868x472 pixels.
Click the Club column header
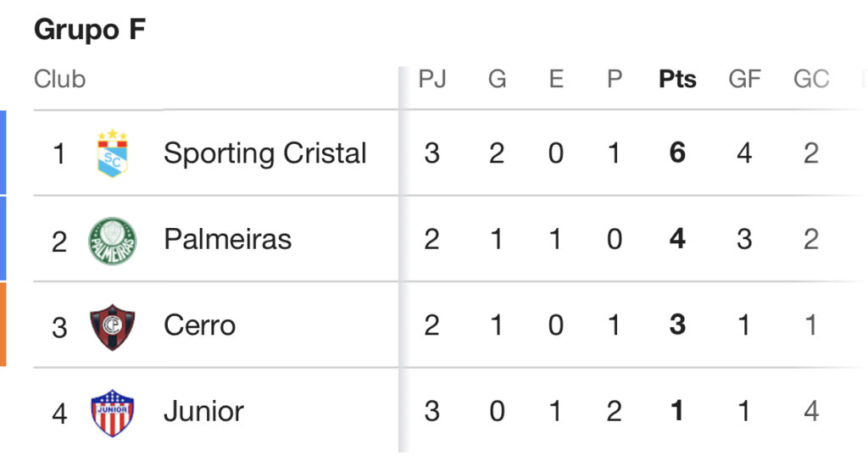click(60, 79)
